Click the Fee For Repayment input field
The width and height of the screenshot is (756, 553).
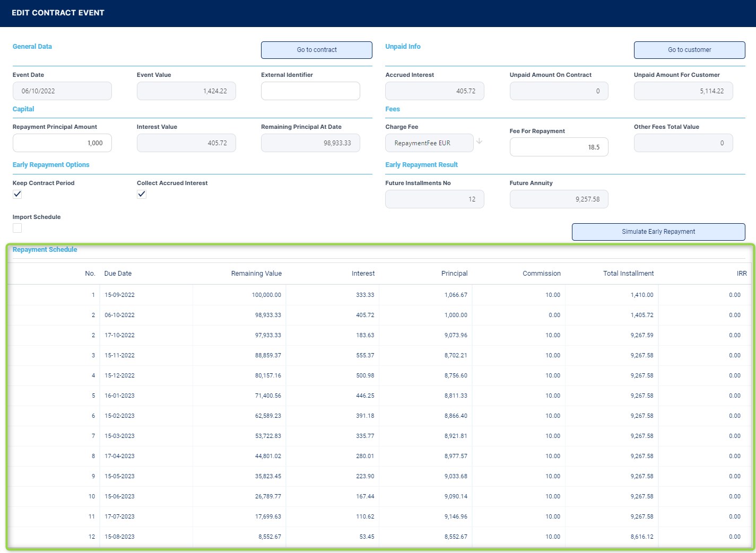(x=559, y=147)
